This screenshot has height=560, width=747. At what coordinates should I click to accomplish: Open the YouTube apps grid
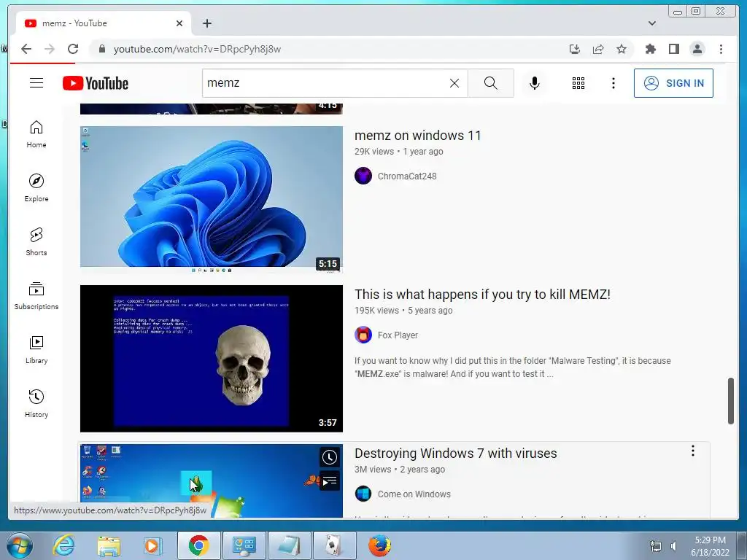pos(578,83)
